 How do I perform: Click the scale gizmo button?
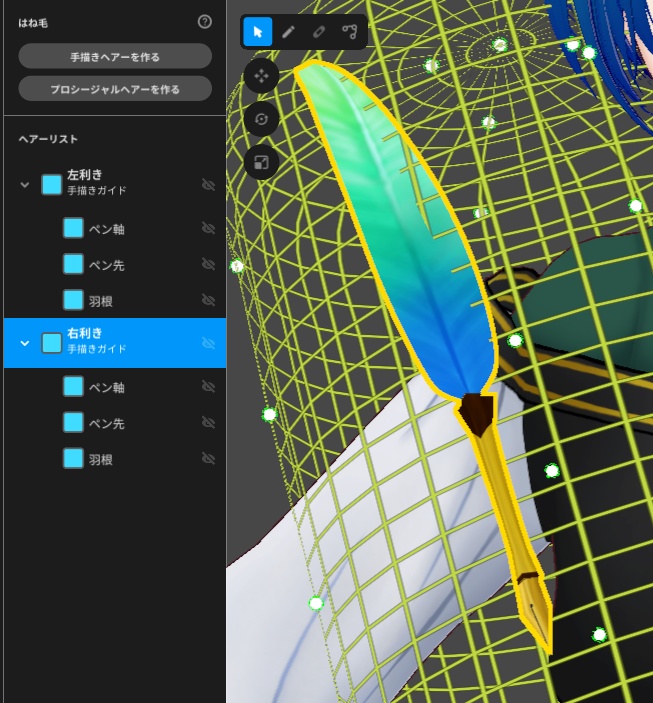pos(261,162)
